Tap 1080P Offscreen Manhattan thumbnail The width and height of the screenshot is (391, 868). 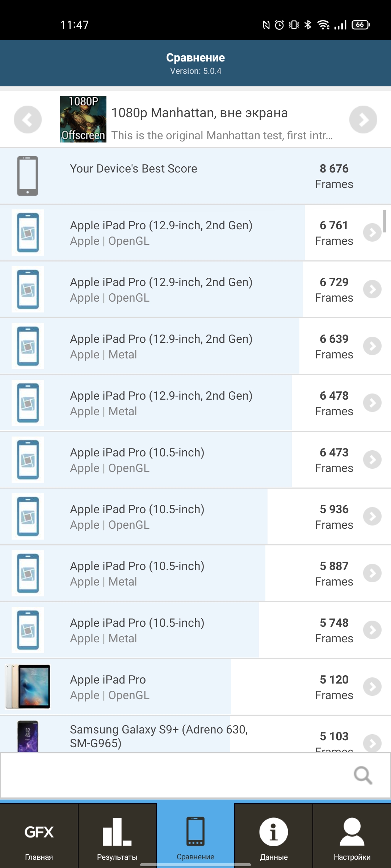pyautogui.click(x=83, y=119)
